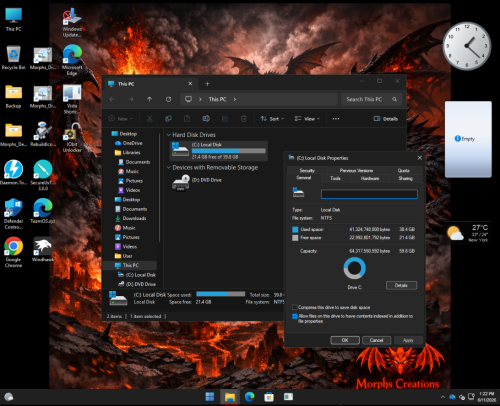Uncheck allow files to be indexed checkbox
The image size is (500, 406).
[295, 316]
